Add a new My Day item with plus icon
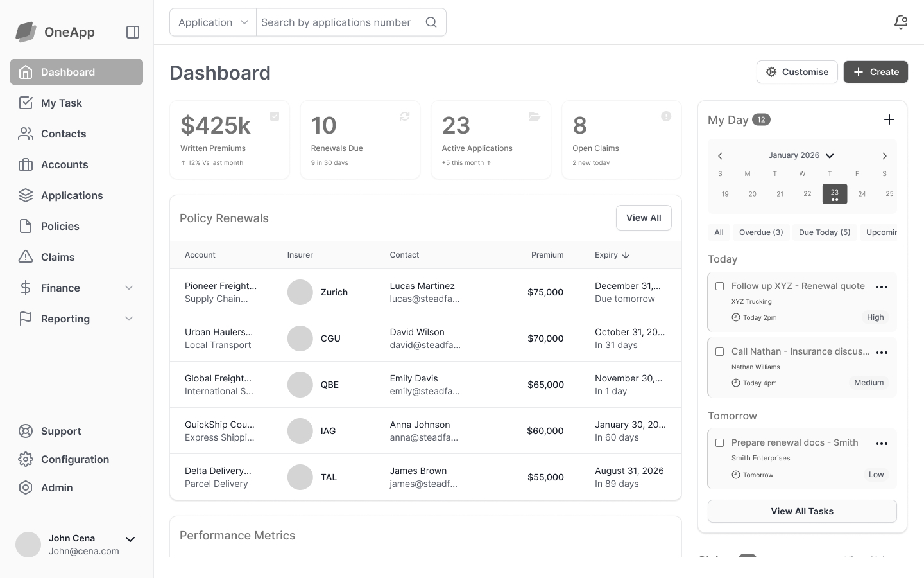This screenshot has height=578, width=924. click(889, 119)
